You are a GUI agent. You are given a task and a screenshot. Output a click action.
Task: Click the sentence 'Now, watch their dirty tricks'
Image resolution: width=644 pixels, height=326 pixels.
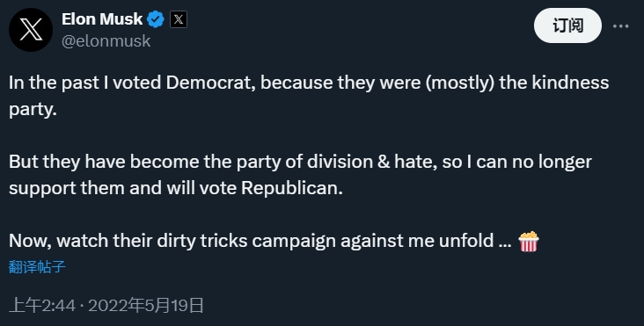[x=260, y=241]
